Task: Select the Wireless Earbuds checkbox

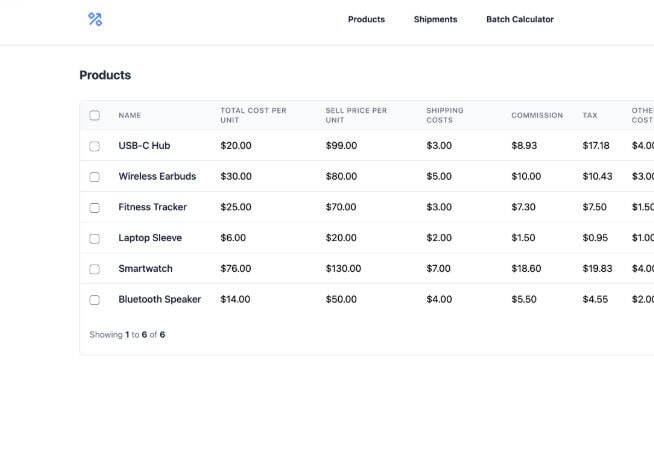Action: [x=95, y=177]
